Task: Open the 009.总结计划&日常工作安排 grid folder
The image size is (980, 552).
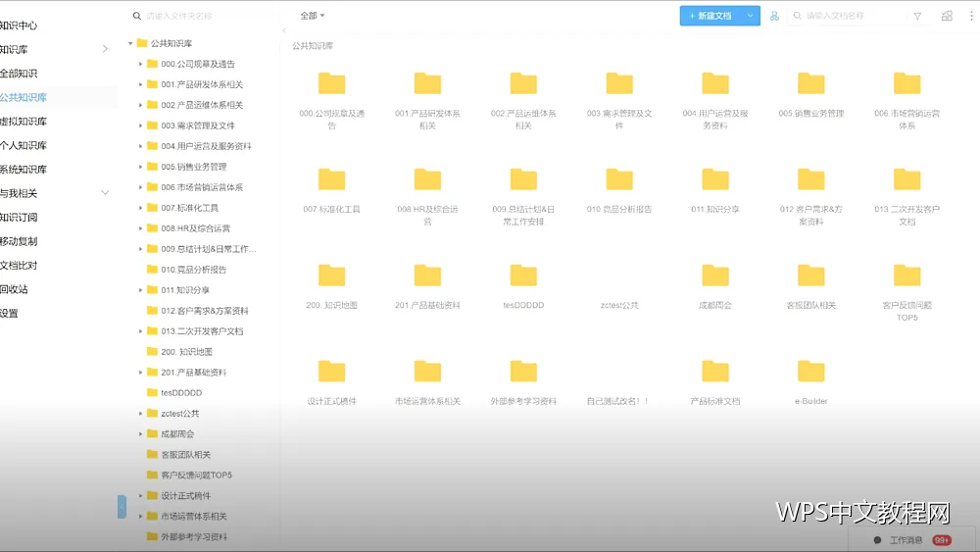Action: (523, 179)
